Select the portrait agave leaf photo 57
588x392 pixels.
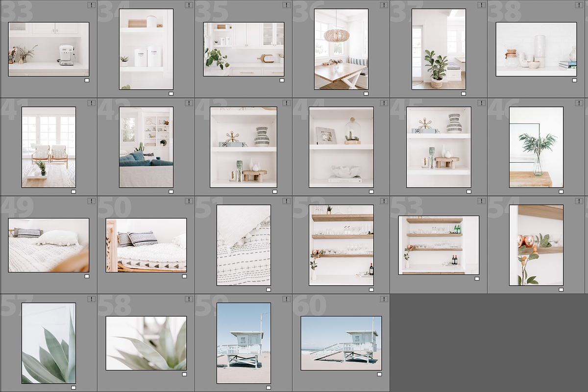tap(49, 343)
